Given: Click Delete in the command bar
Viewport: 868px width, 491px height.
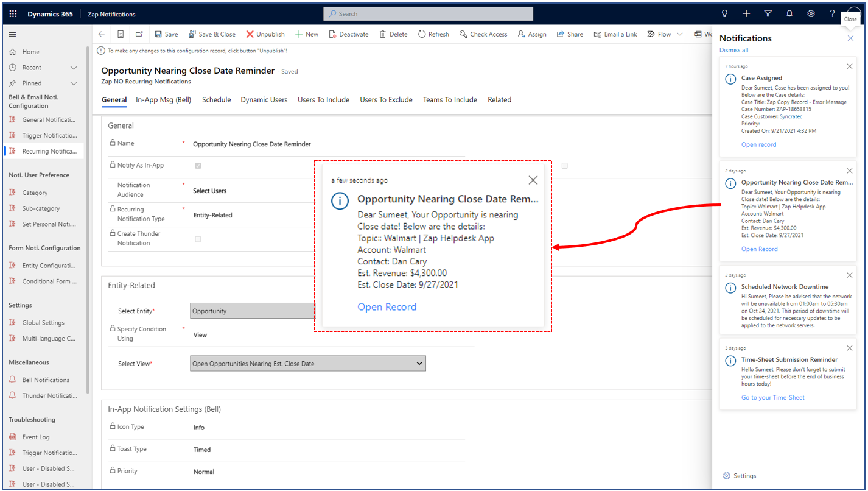Looking at the screenshot, I should (x=393, y=34).
